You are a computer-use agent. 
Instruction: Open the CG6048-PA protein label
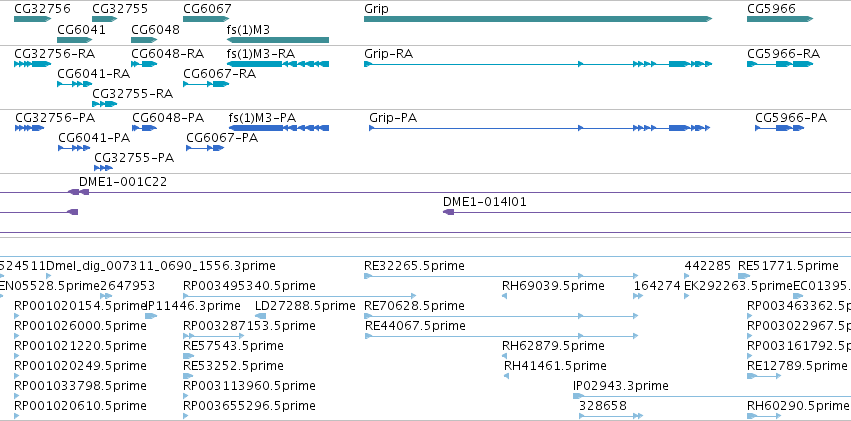[168, 118]
